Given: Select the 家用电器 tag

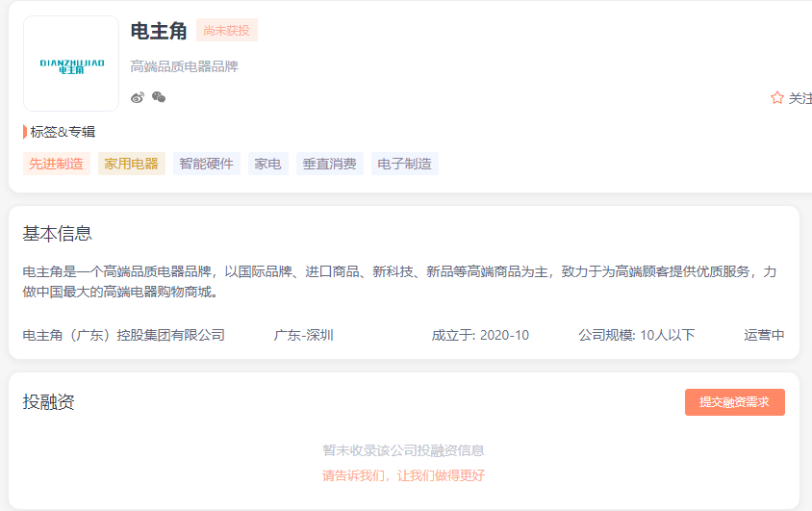Looking at the screenshot, I should pyautogui.click(x=132, y=164).
